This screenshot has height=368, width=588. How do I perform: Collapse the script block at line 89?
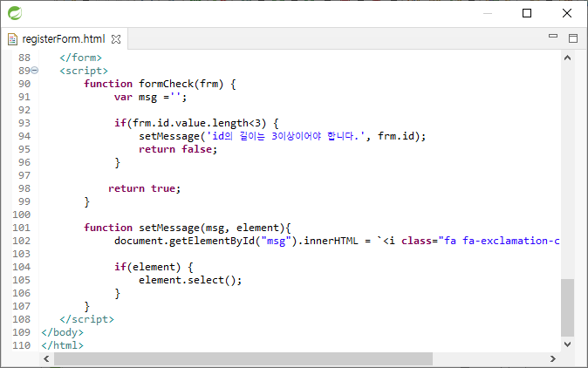(35, 70)
